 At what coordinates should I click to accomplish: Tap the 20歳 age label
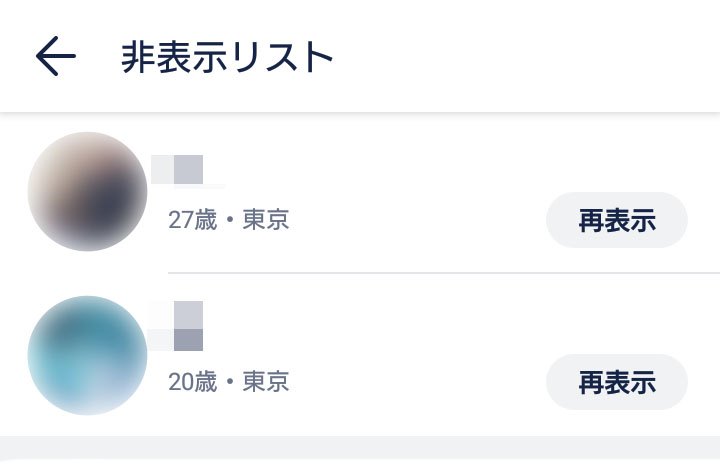[192, 382]
